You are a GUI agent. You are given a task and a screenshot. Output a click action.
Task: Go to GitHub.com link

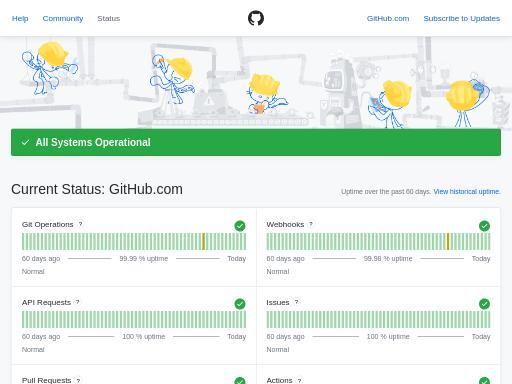point(388,18)
